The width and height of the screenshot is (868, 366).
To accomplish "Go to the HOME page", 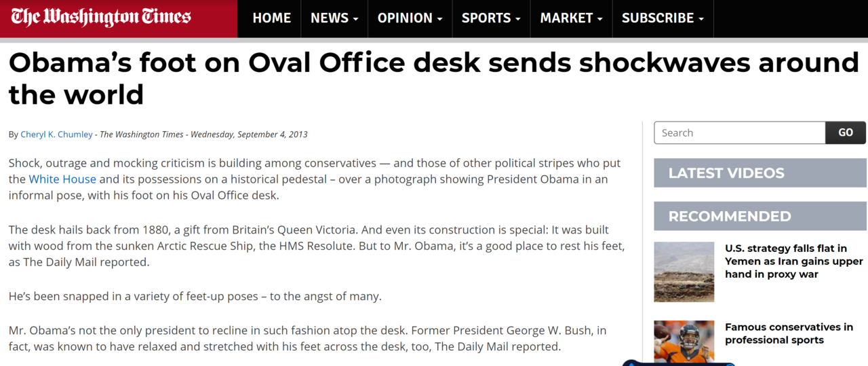I will (271, 18).
